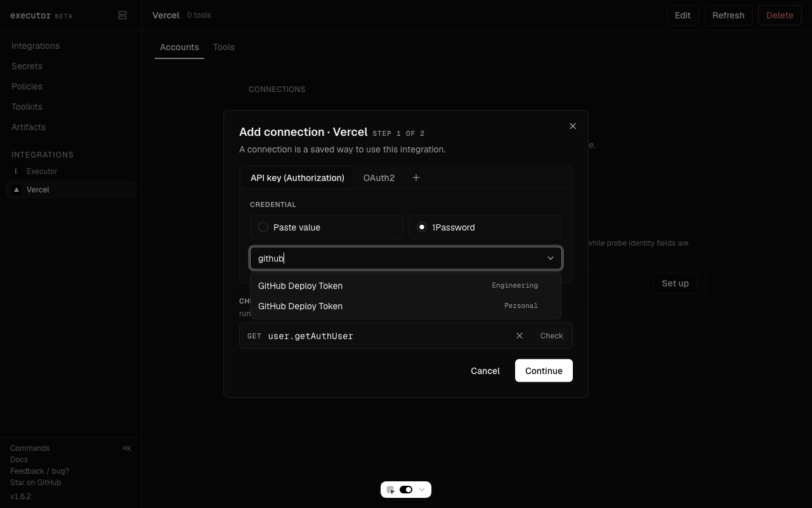812x508 pixels.
Task: Go to Integrations in the sidebar
Action: tap(36, 46)
